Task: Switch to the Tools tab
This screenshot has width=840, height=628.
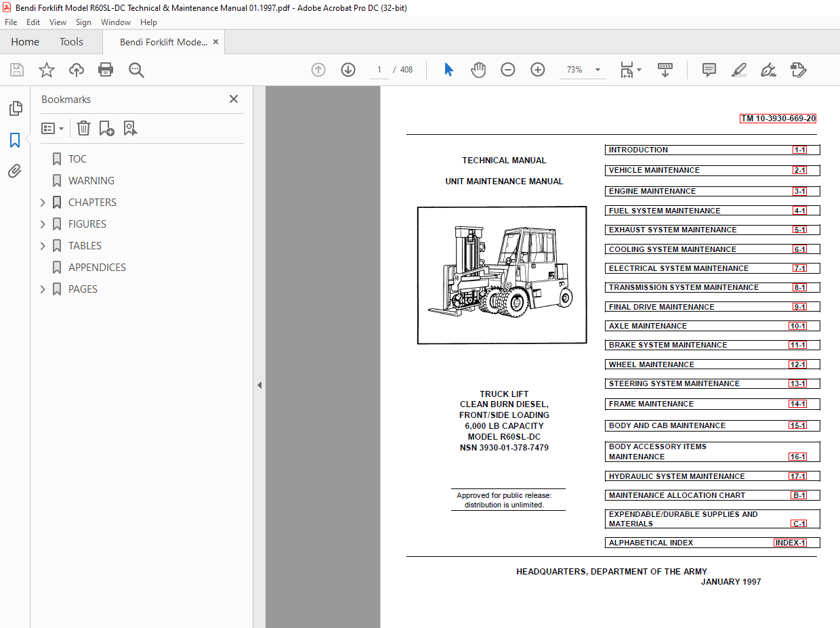Action: 71,42
